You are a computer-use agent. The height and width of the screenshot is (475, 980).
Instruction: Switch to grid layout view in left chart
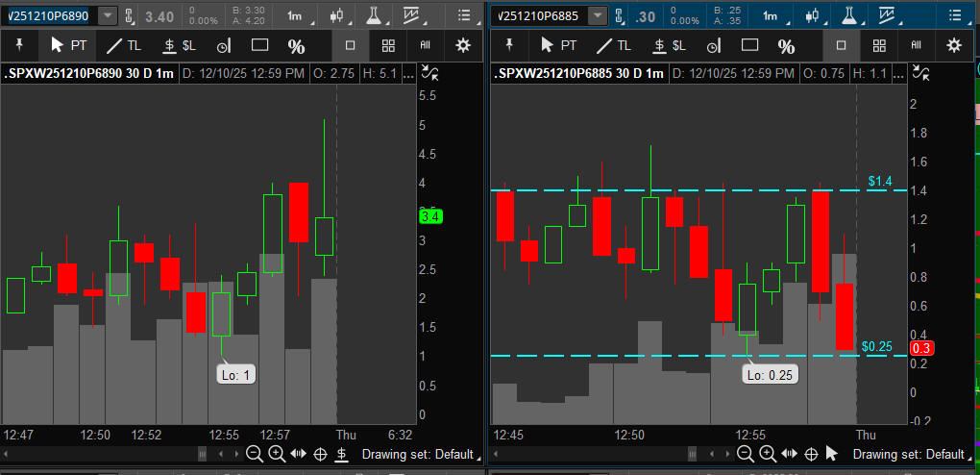[388, 45]
